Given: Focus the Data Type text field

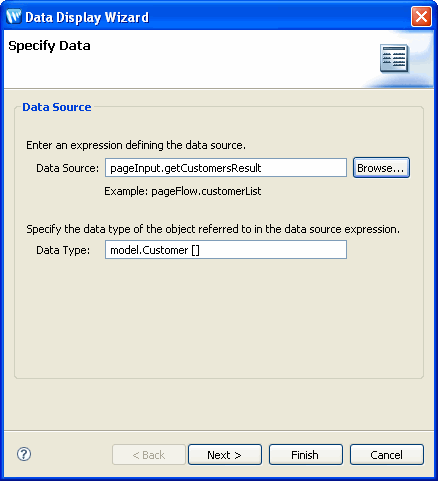Looking at the screenshot, I should [226, 250].
